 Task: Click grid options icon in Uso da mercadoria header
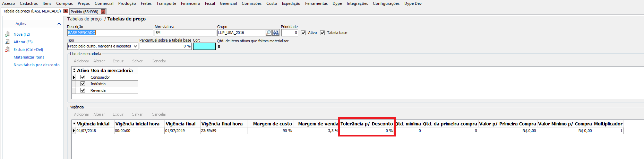(x=74, y=70)
